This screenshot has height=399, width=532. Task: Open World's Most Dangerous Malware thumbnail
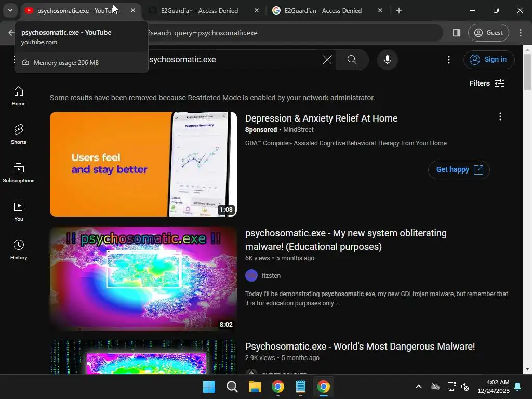pos(143,357)
